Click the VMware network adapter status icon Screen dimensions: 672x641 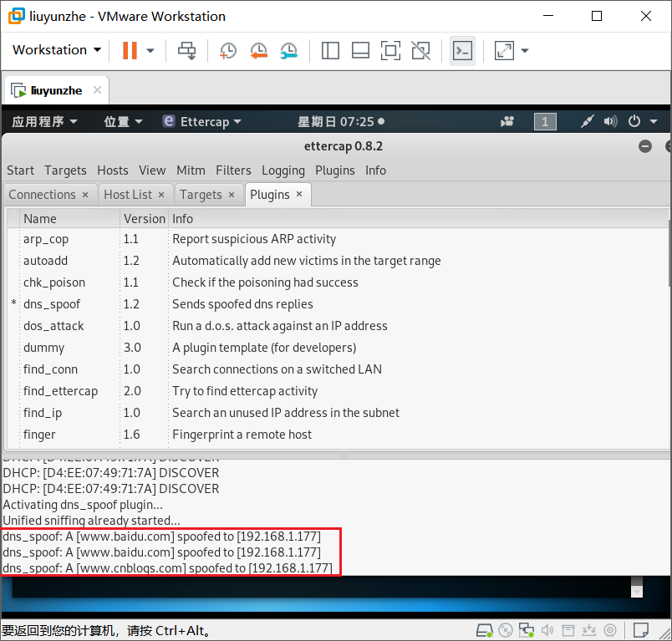coord(527,630)
